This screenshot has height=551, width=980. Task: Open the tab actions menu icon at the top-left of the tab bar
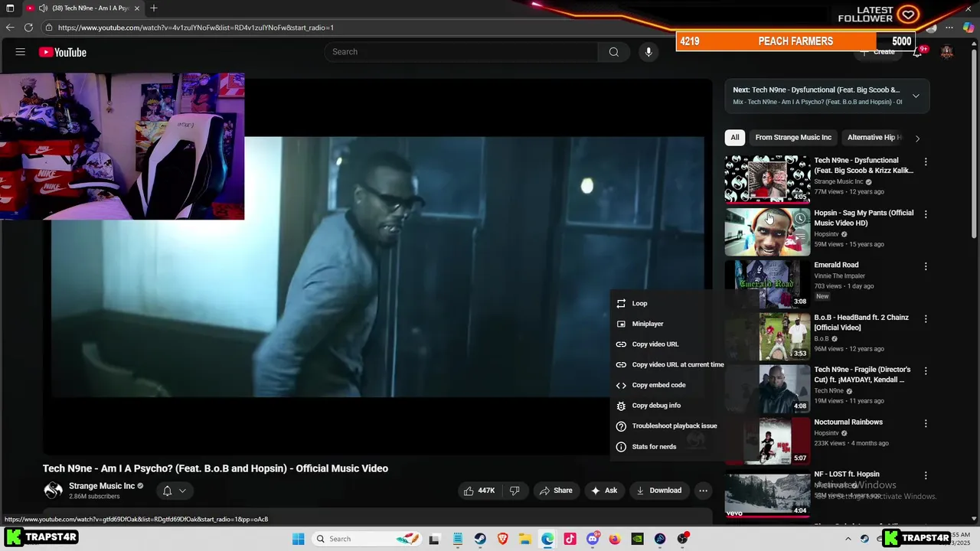tap(10, 8)
